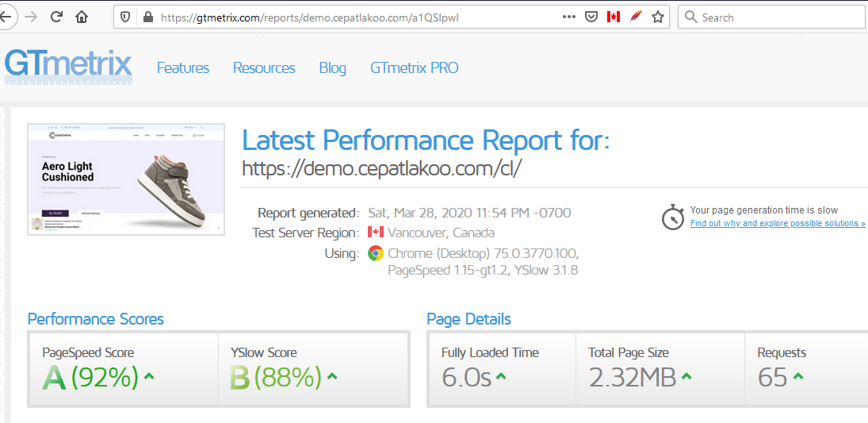
Task: Go to the browser home page
Action: pos(82,17)
